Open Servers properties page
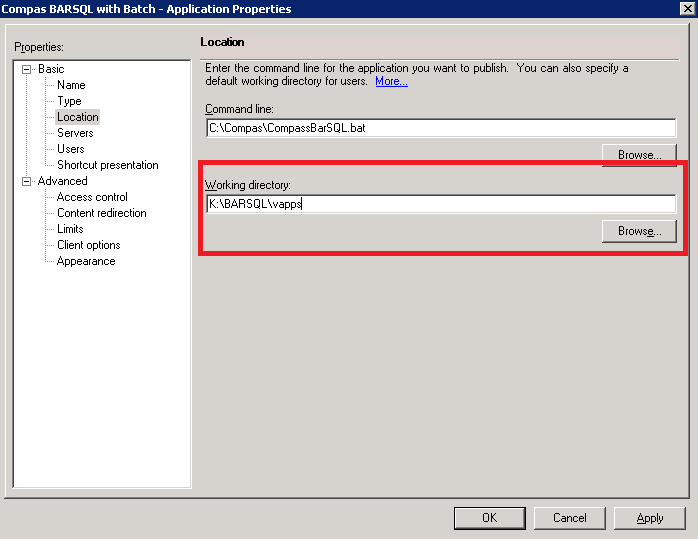Viewport: 698px width, 539px height. [x=75, y=133]
